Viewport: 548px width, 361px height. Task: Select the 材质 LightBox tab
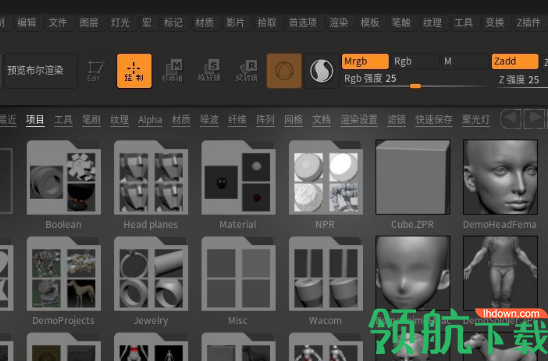pyautogui.click(x=181, y=120)
